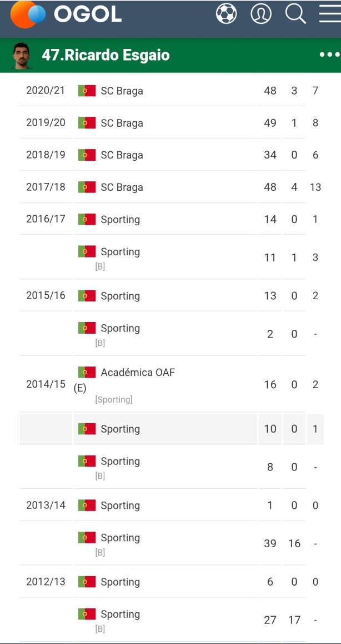Click the 2015/16 season label
Screen dimensions: 341x644
pyautogui.click(x=46, y=295)
